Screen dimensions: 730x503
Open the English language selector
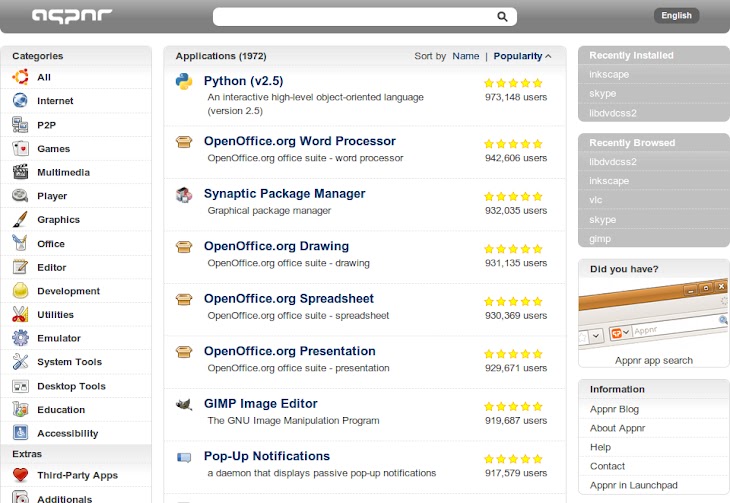click(x=676, y=15)
